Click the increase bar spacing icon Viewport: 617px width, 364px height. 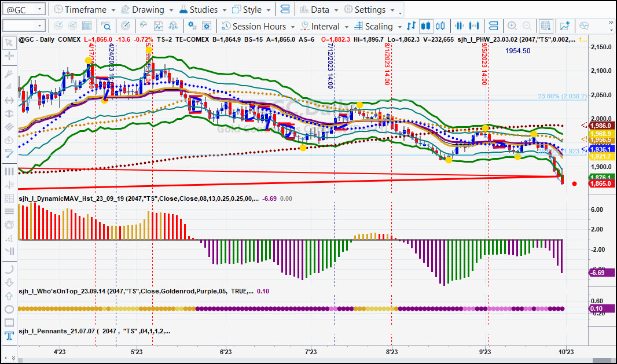474,27
